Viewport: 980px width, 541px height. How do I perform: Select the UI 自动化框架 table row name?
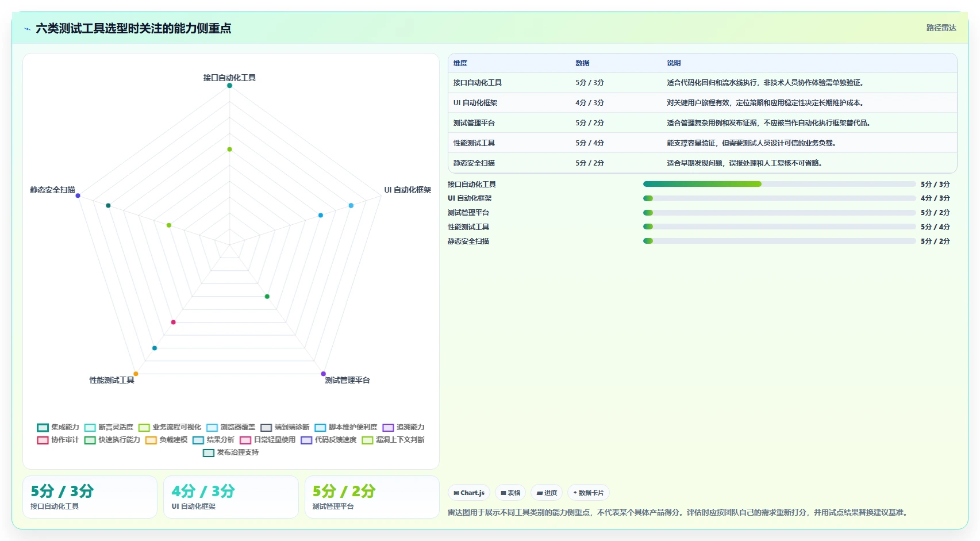tap(475, 103)
